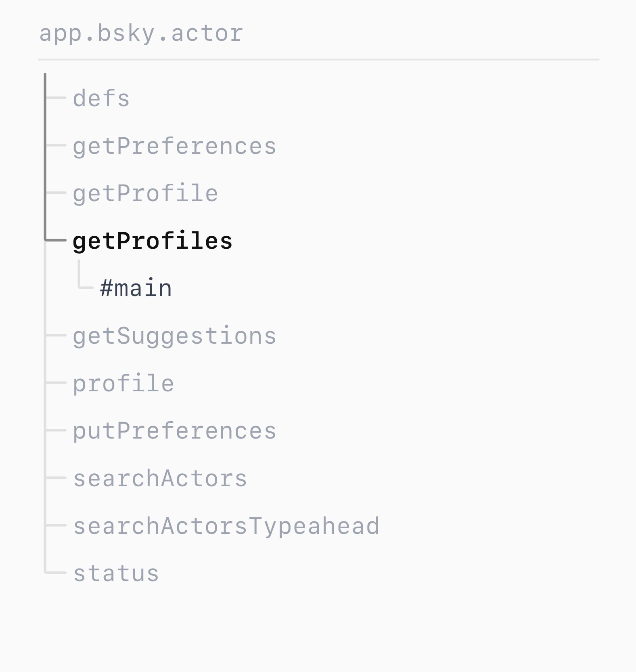The width and height of the screenshot is (636, 672).
Task: Expand the getSuggestions tree node
Action: [x=174, y=336]
